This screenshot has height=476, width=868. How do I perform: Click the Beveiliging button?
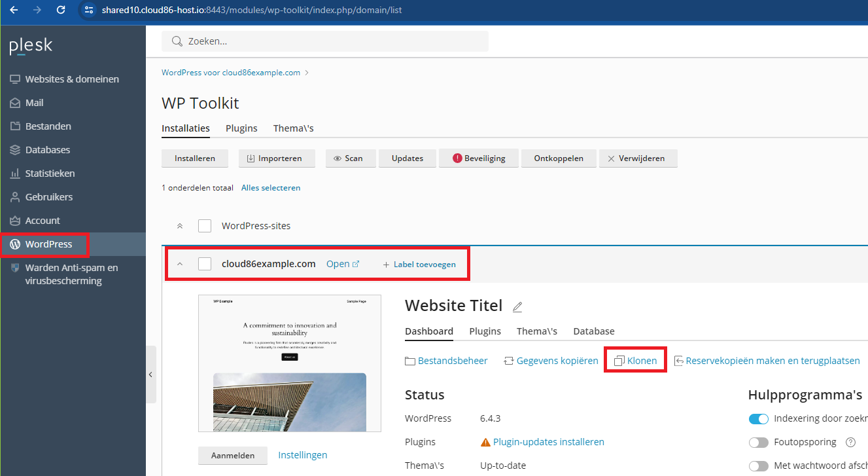479,158
